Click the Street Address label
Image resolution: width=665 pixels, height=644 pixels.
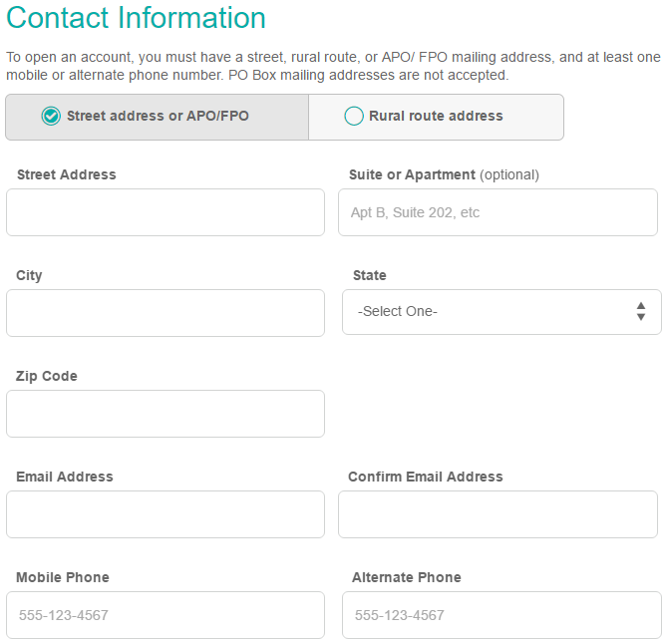click(67, 174)
